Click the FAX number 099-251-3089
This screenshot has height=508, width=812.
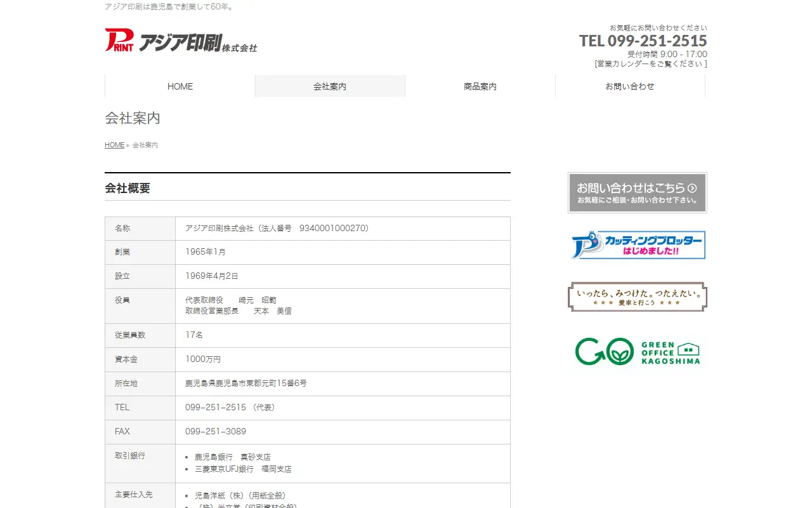click(216, 432)
